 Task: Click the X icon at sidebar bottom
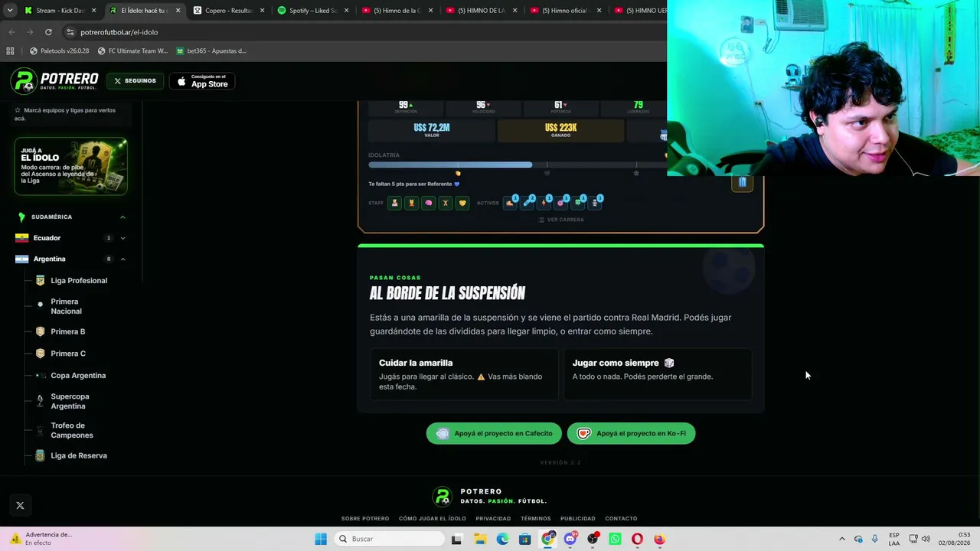pos(20,505)
